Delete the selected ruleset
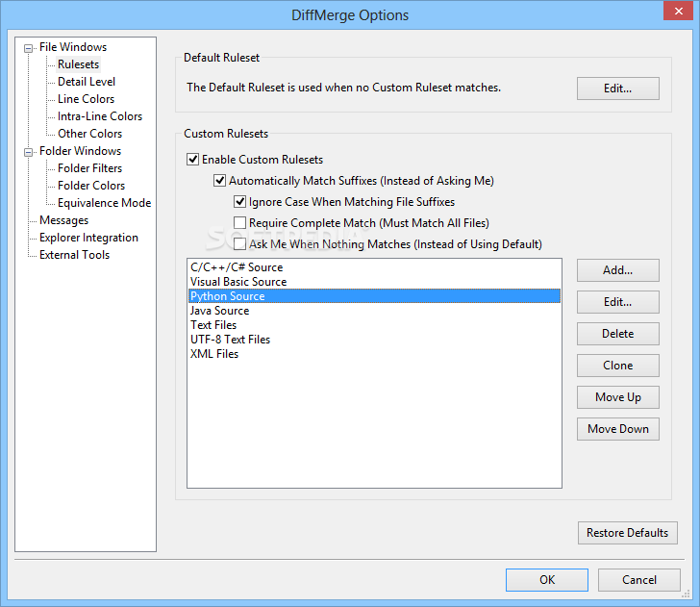700x607 pixels. coord(618,334)
